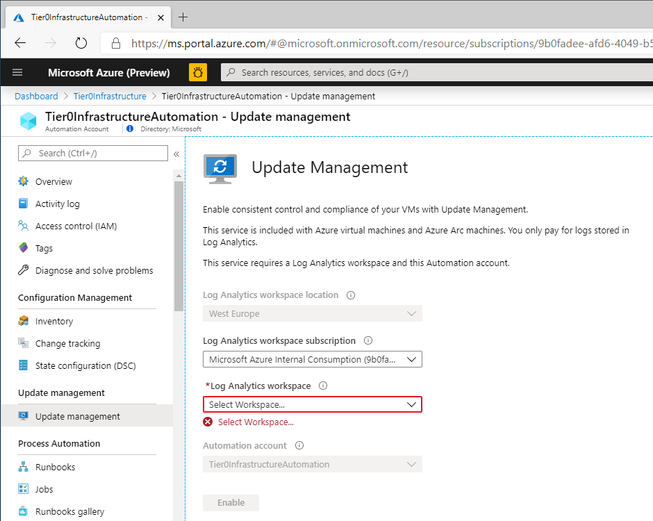Image resolution: width=653 pixels, height=521 pixels.
Task: Open the West Europe location dropdown
Action: pos(312,314)
